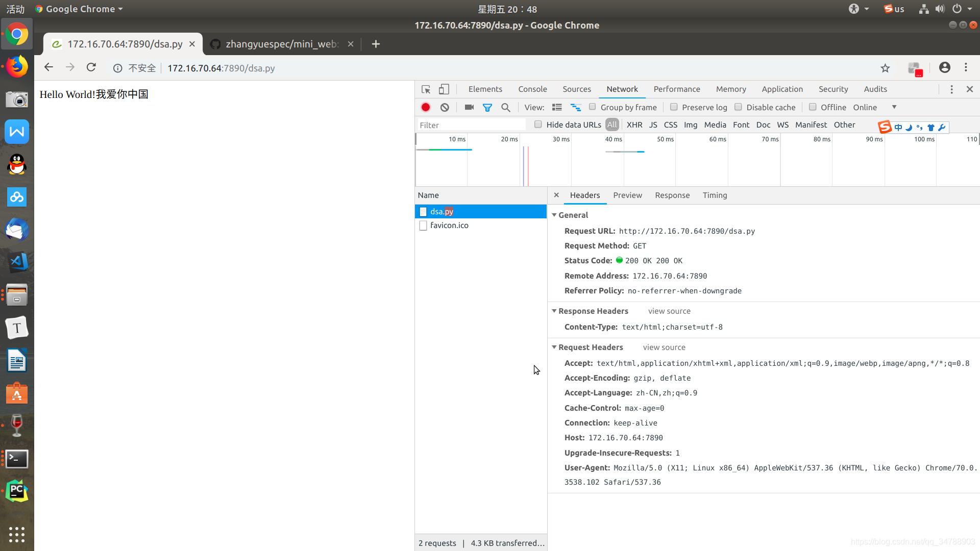Open accessibility menu in top bar
Screen dimensions: 980x551
pyautogui.click(x=859, y=9)
